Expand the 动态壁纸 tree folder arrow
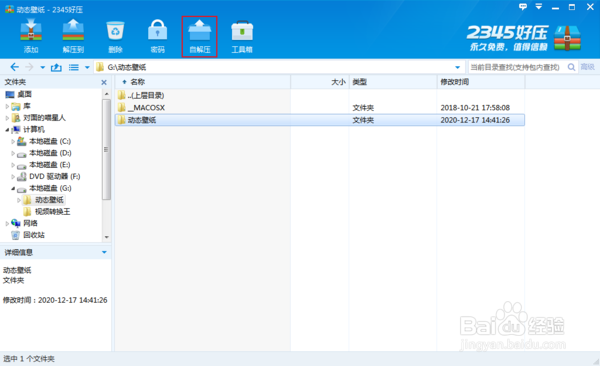Screen dimensions: 600x366 (x=19, y=200)
